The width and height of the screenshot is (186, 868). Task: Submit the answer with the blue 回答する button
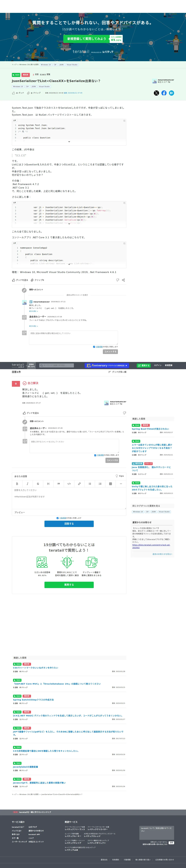point(69,524)
